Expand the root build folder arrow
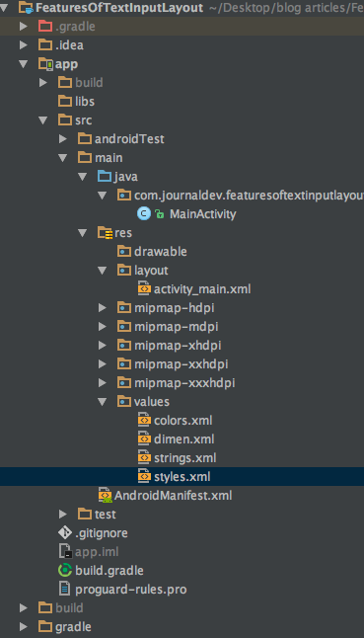 coord(24,608)
